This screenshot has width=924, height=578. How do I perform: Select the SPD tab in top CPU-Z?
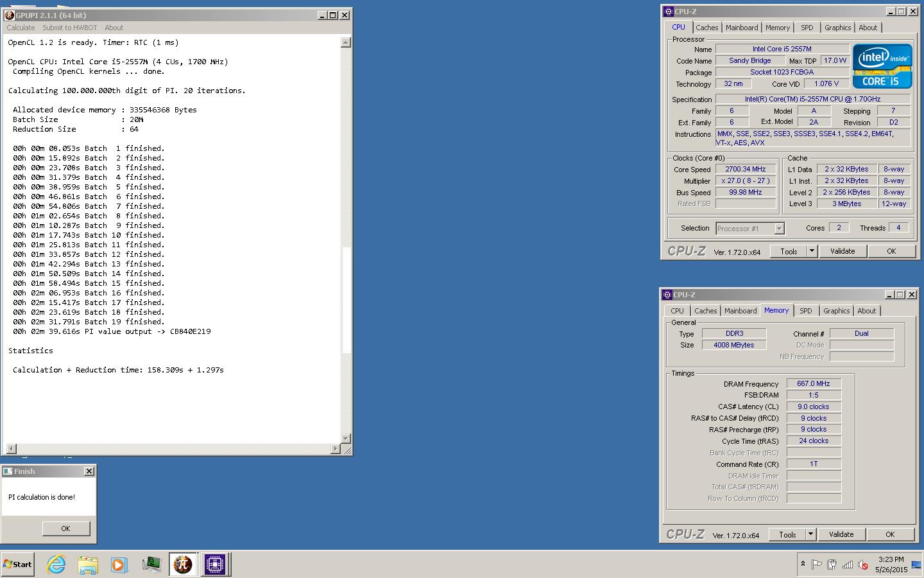point(807,28)
